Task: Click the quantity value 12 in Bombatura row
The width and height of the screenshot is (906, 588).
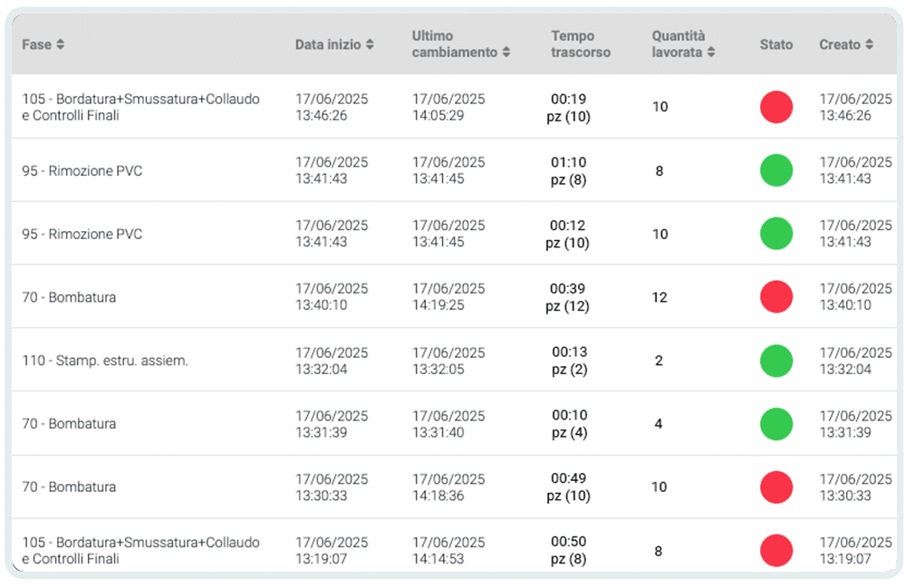Action: 659,297
